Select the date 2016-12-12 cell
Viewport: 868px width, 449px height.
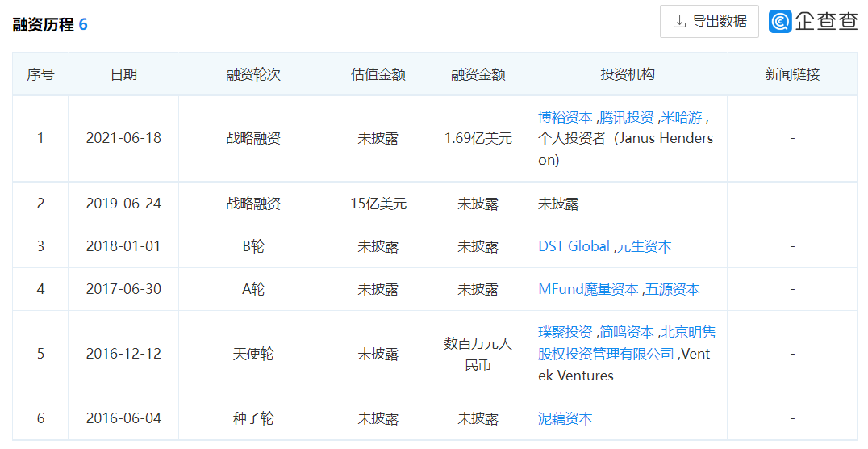click(x=123, y=354)
